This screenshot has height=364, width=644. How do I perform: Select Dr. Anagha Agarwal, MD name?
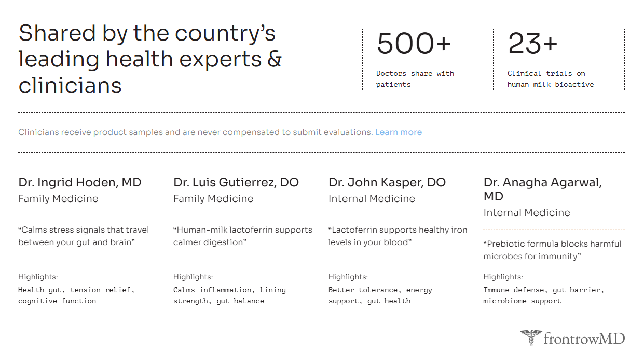point(542,189)
